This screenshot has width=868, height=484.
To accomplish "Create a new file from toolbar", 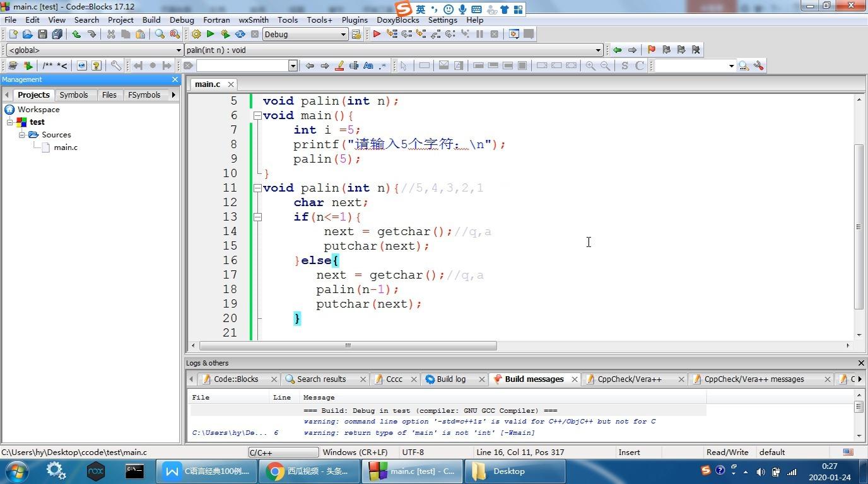I will coord(13,34).
